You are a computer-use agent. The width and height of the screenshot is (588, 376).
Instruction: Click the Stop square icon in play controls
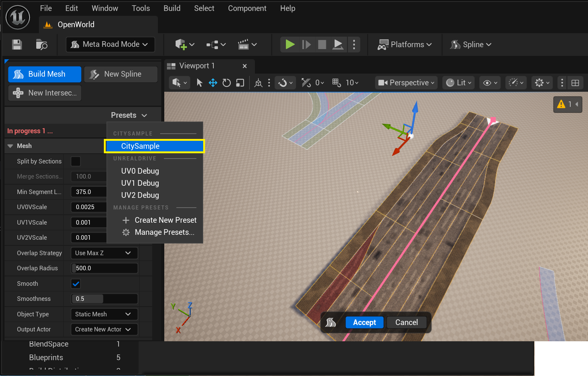[x=322, y=45]
